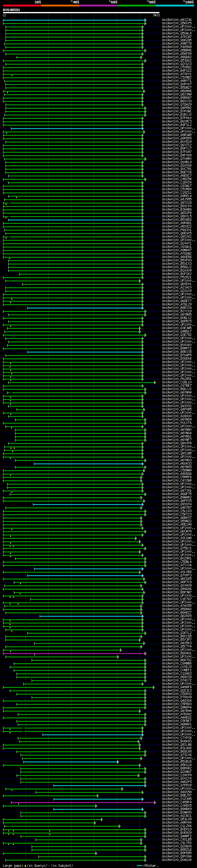Open the UniRef100_A8IZ36 hit label

click(x=177, y=20)
